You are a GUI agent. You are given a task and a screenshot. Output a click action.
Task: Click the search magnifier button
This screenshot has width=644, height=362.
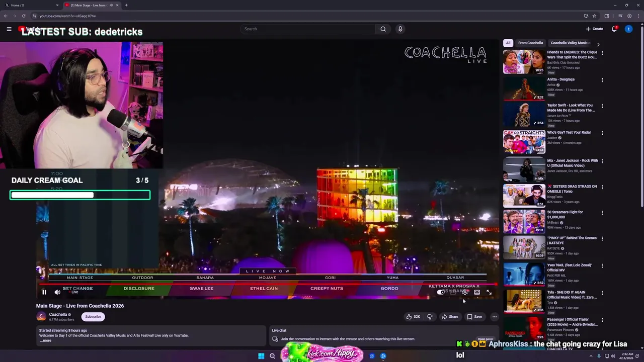click(x=383, y=29)
